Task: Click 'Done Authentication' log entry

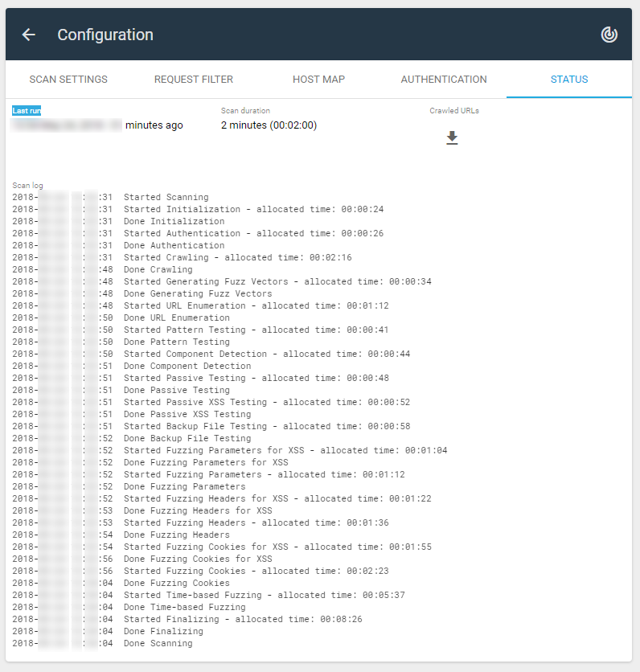Action: (x=174, y=245)
